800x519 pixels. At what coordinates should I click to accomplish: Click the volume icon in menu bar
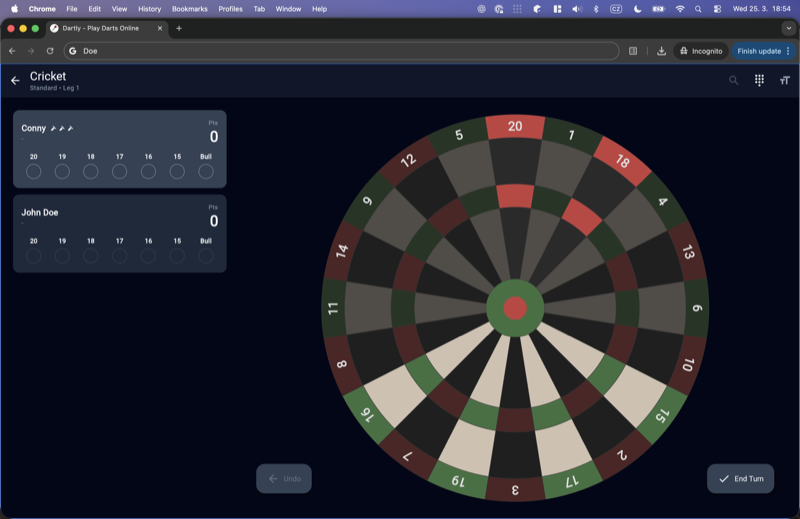577,9
